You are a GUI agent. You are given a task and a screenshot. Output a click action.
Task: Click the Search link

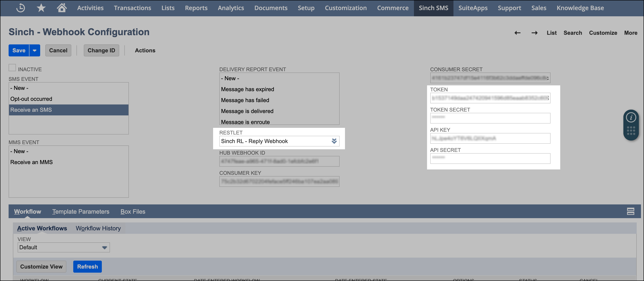[x=572, y=33]
